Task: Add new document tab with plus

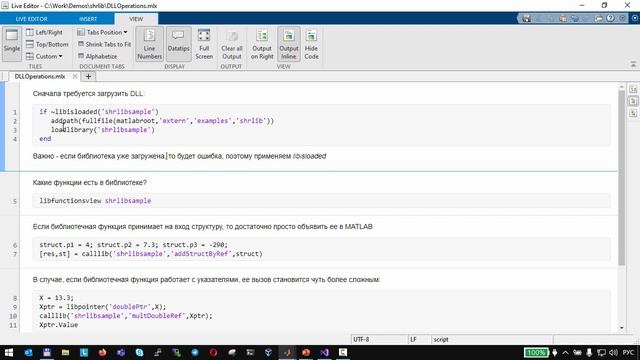Action: (x=88, y=76)
